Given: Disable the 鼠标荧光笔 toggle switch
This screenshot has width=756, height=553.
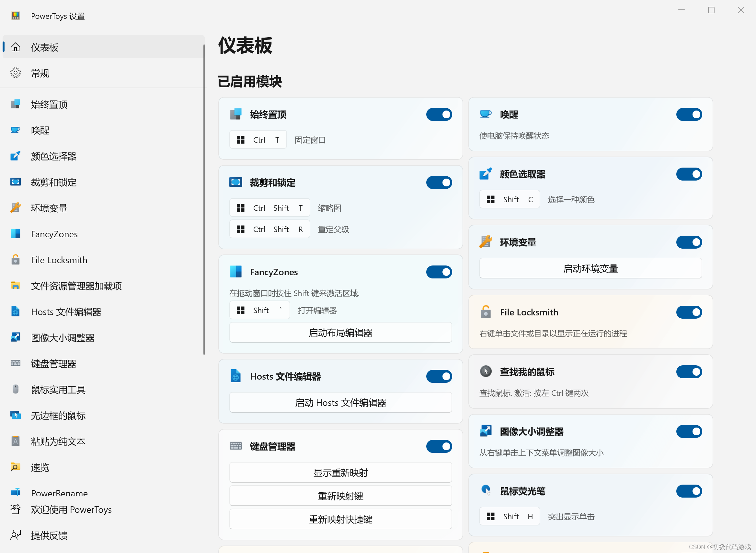Looking at the screenshot, I should [689, 491].
